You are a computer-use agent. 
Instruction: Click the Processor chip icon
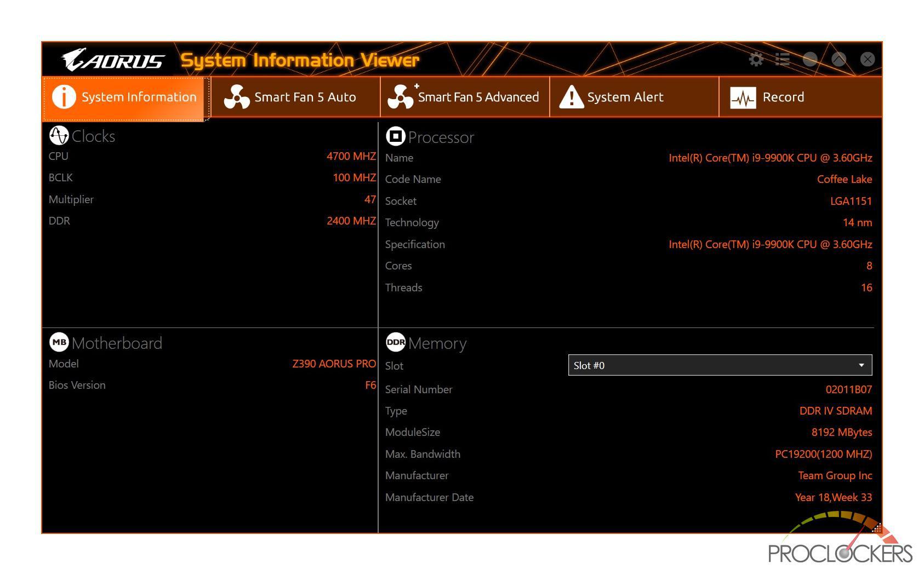pyautogui.click(x=395, y=136)
